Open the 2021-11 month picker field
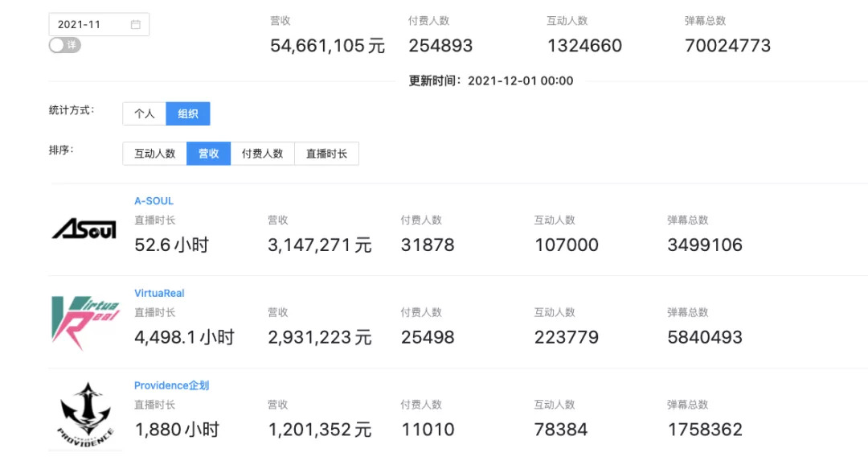Viewport: 868px width, 457px height. tap(88, 25)
